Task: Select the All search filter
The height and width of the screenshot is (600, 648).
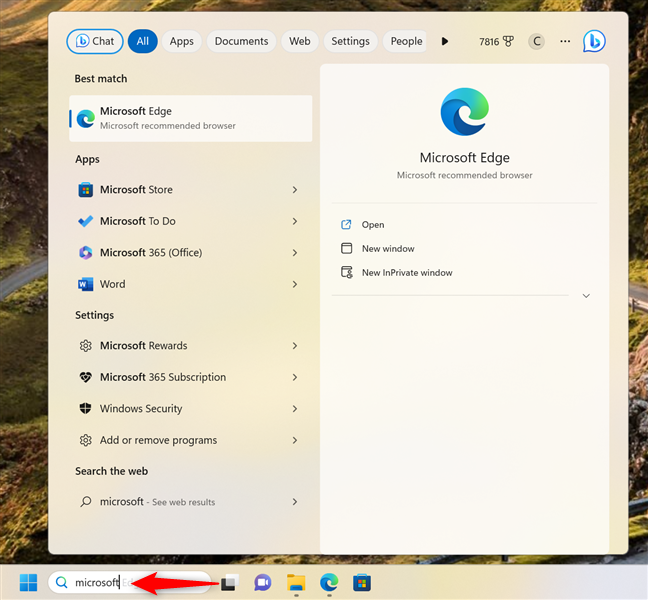Action: click(x=143, y=41)
